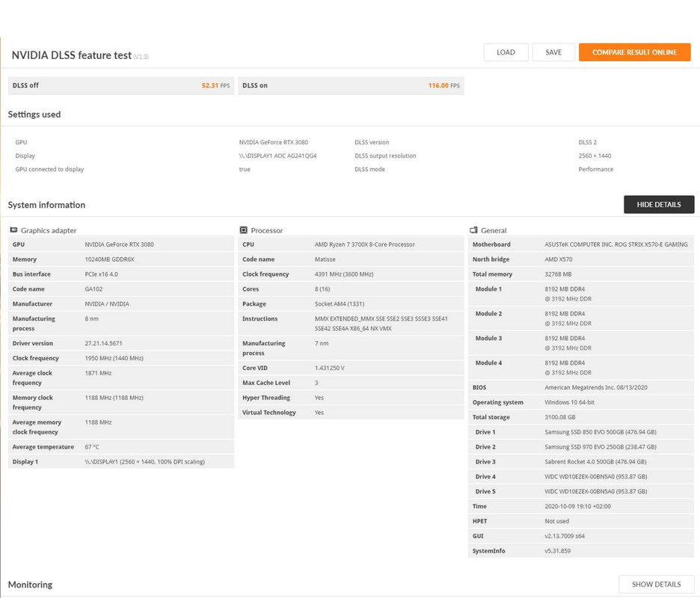Click HPET value Not used

(x=556, y=521)
